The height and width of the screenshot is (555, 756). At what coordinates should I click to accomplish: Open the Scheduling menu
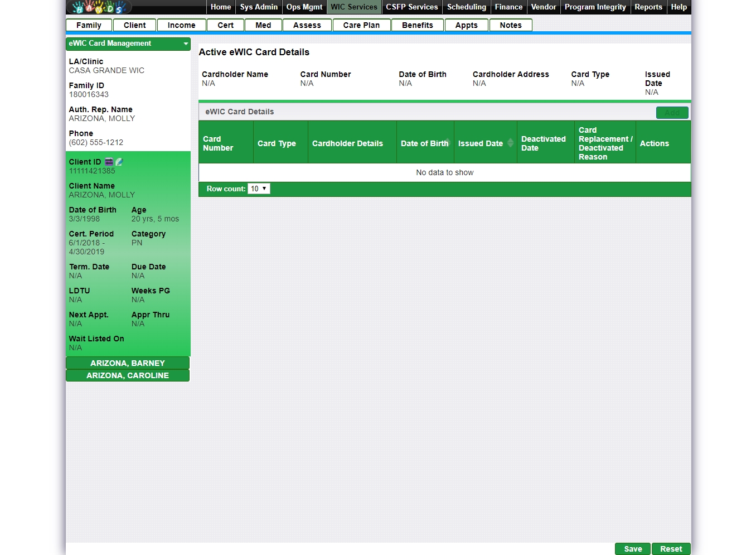(466, 7)
